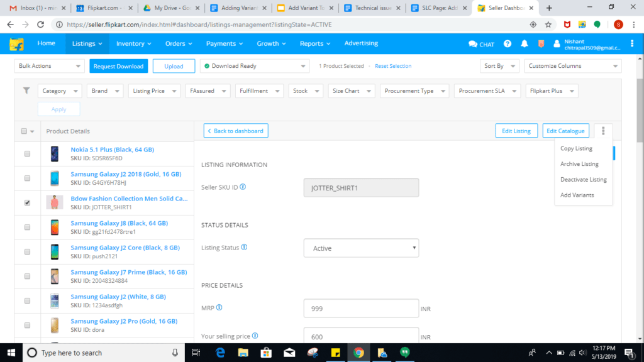Uncheck the Bdow Fashion Collection checkbox
Image resolution: width=644 pixels, height=362 pixels.
[x=27, y=203]
